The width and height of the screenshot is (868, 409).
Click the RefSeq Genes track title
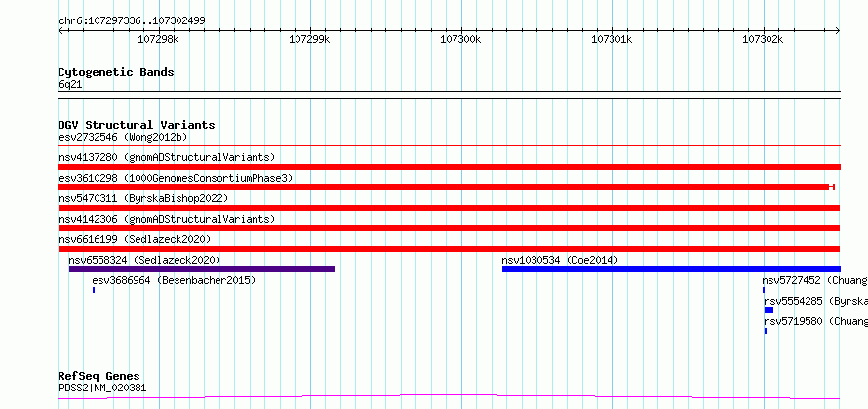click(x=99, y=376)
